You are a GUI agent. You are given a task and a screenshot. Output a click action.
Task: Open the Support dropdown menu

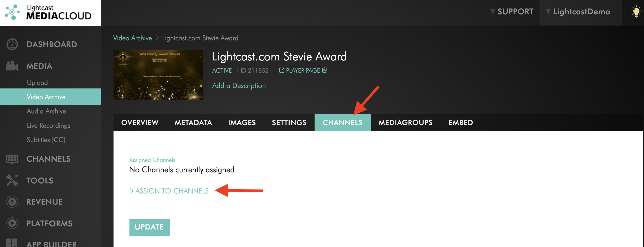pos(512,12)
